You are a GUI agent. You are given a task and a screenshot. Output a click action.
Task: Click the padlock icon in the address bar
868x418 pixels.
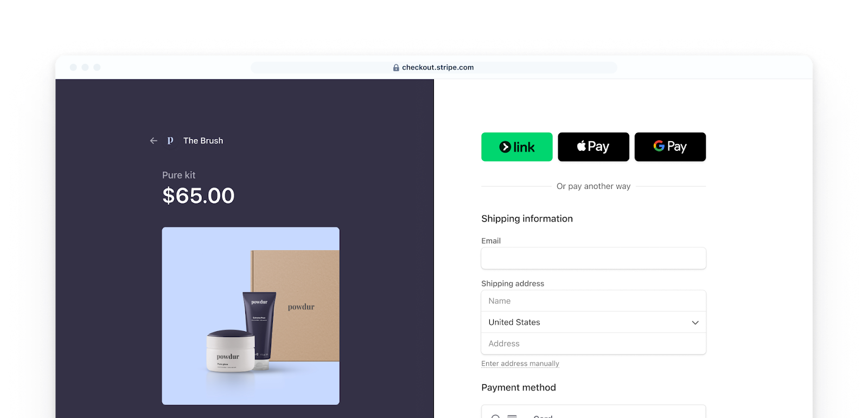(x=396, y=68)
